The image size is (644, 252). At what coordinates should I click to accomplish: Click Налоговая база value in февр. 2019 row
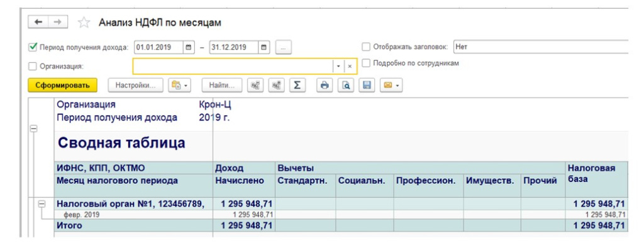pos(605,215)
